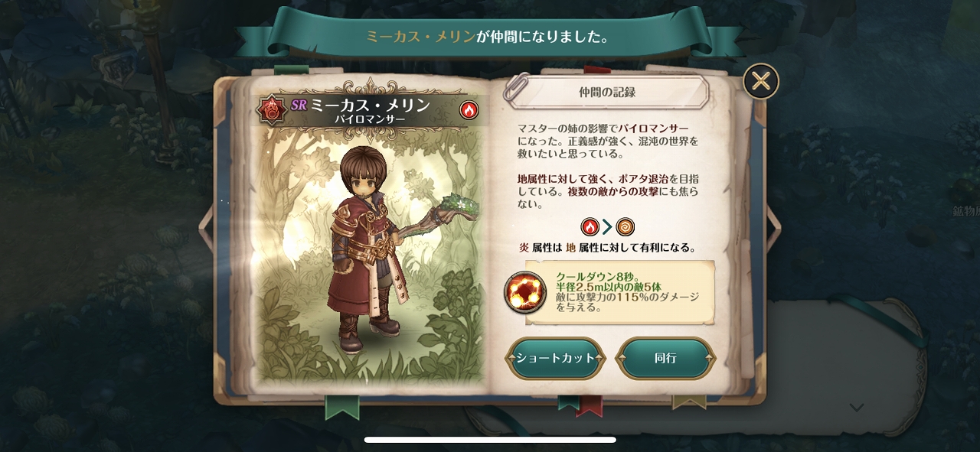Tap the right page-turn arrow of book
This screenshot has width=980, height=452.
coord(774,227)
